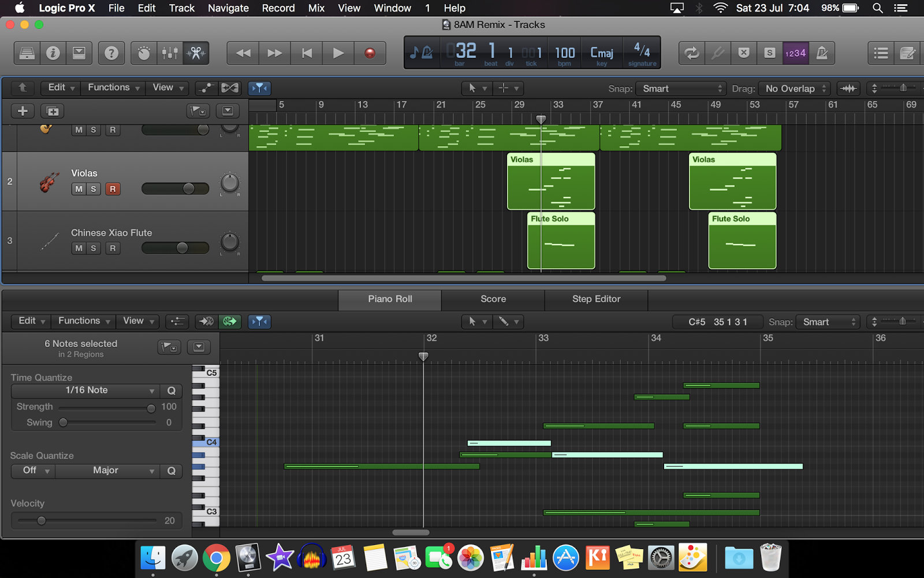Click Scale Quantize Q button
This screenshot has height=578, width=924.
tap(172, 471)
